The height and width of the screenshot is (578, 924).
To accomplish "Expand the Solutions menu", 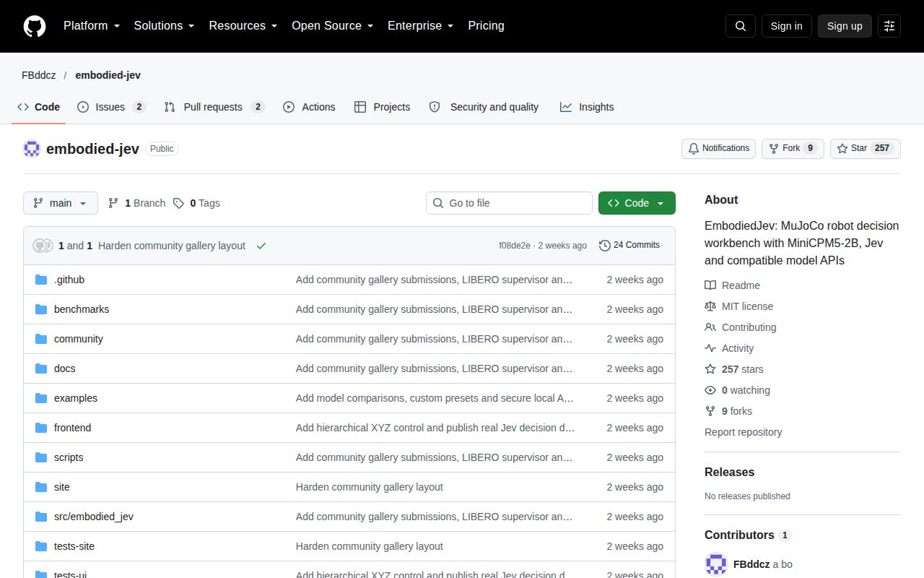I will point(165,26).
